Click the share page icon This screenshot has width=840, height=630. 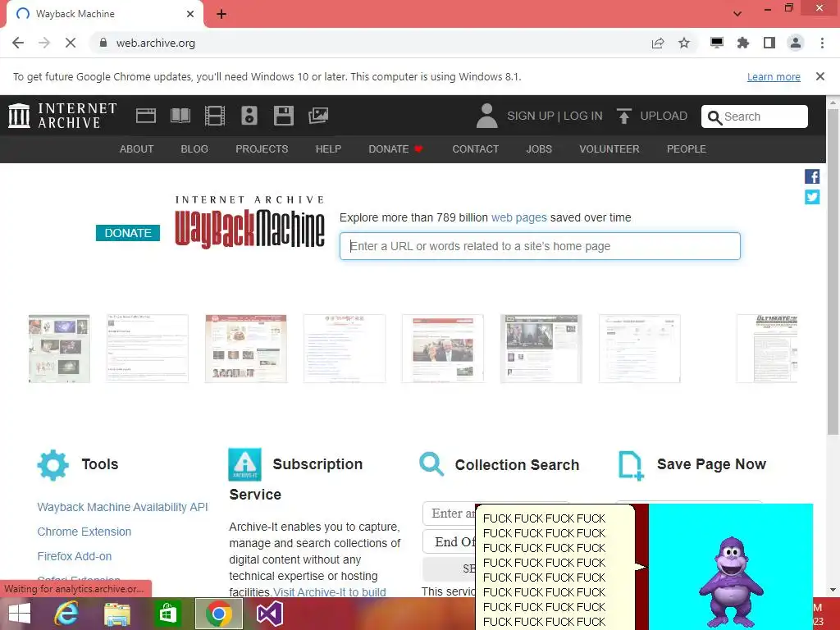pyautogui.click(x=658, y=43)
